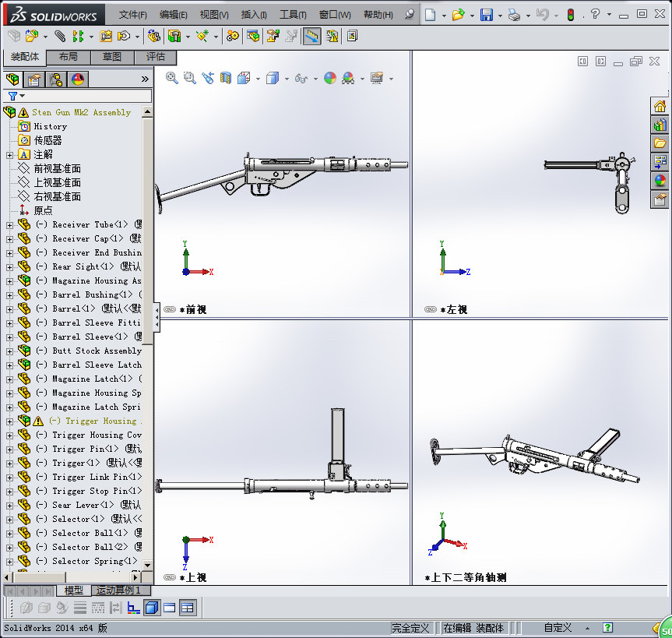Click the Show Hidden Components icon
The height and width of the screenshot is (638, 672).
coord(154,36)
